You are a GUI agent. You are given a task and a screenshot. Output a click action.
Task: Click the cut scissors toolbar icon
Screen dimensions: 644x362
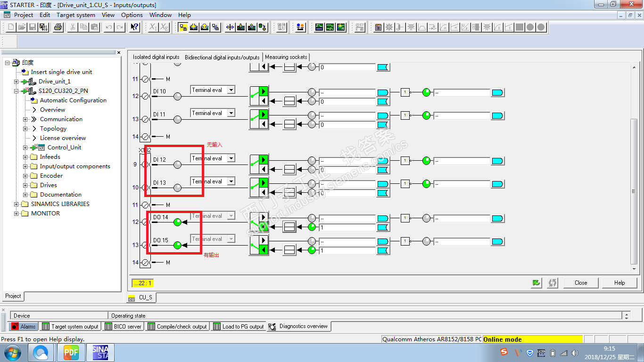coord(73,27)
